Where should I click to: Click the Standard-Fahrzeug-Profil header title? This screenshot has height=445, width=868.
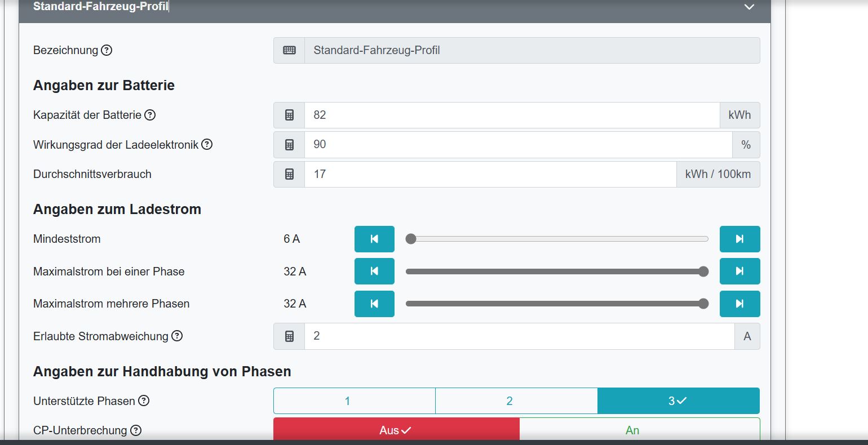tap(101, 7)
